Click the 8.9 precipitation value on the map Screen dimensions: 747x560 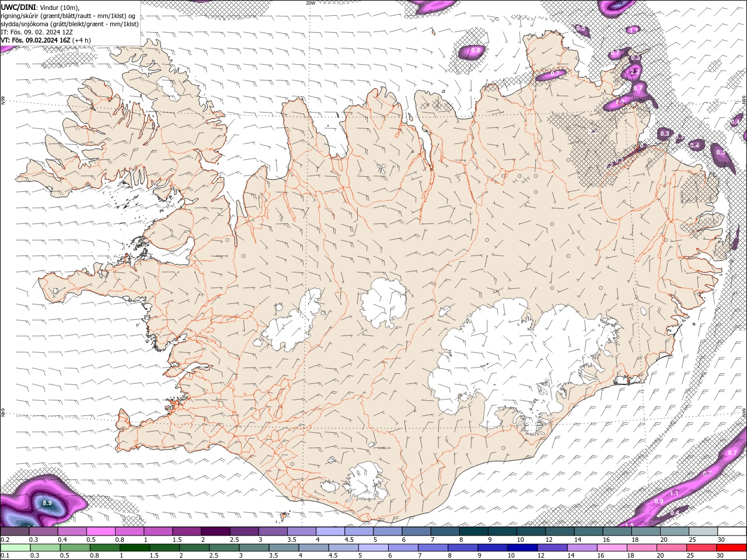(x=47, y=503)
